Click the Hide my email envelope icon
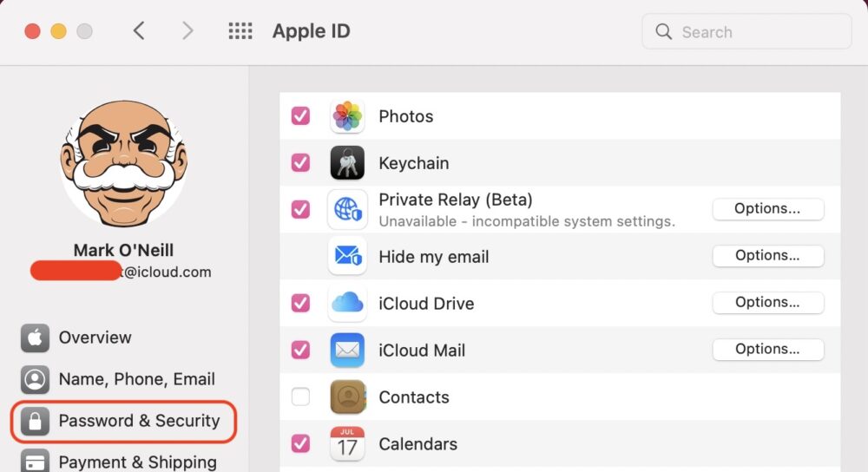The image size is (868, 472). pos(347,257)
